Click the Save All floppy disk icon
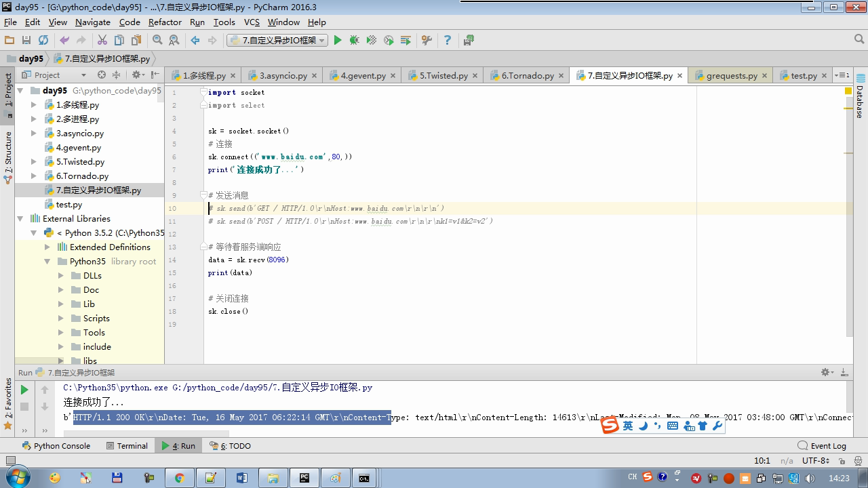 (26, 41)
